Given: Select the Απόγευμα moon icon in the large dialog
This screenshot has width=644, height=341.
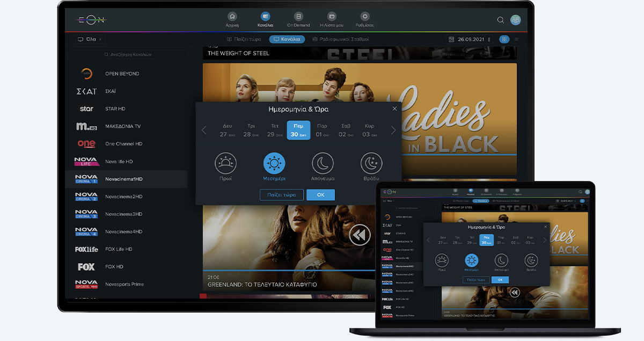Looking at the screenshot, I should click(323, 163).
